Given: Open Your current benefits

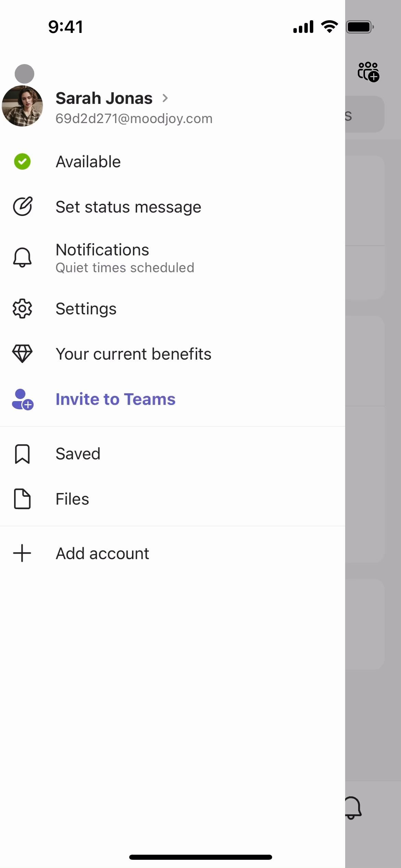Looking at the screenshot, I should 133,354.
